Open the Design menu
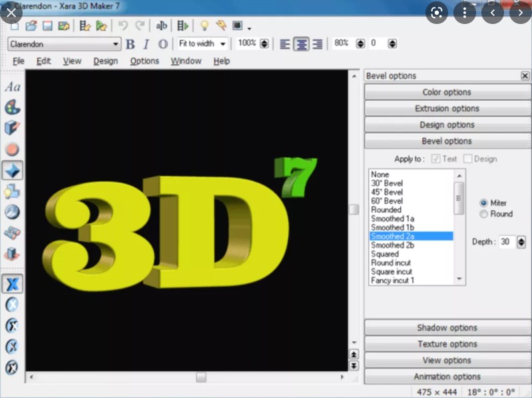The height and width of the screenshot is (398, 532). coord(105,61)
